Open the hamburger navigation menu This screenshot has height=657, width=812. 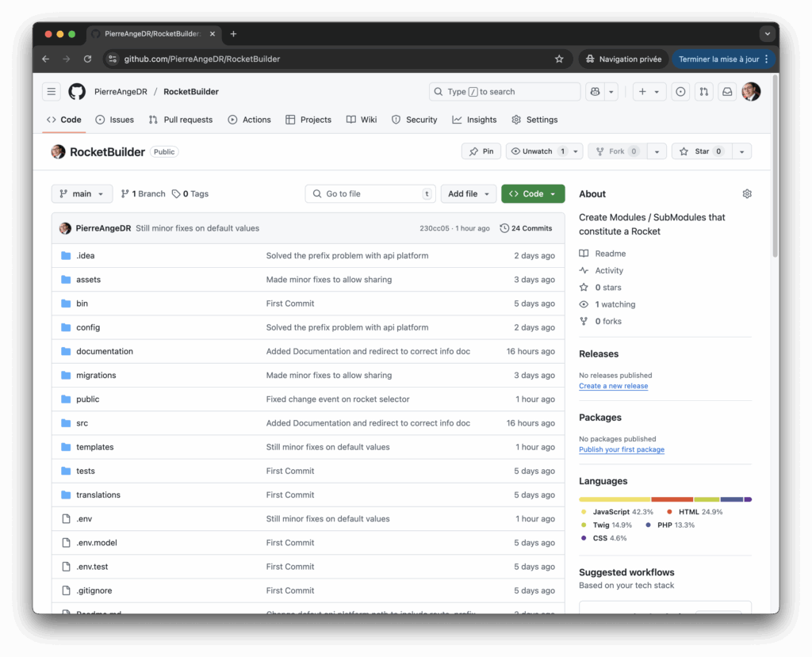52,92
